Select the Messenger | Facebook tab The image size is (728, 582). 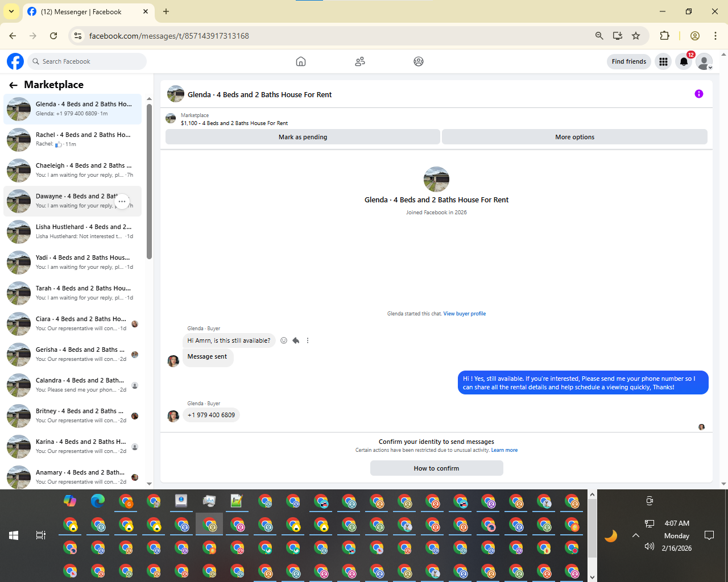88,11
